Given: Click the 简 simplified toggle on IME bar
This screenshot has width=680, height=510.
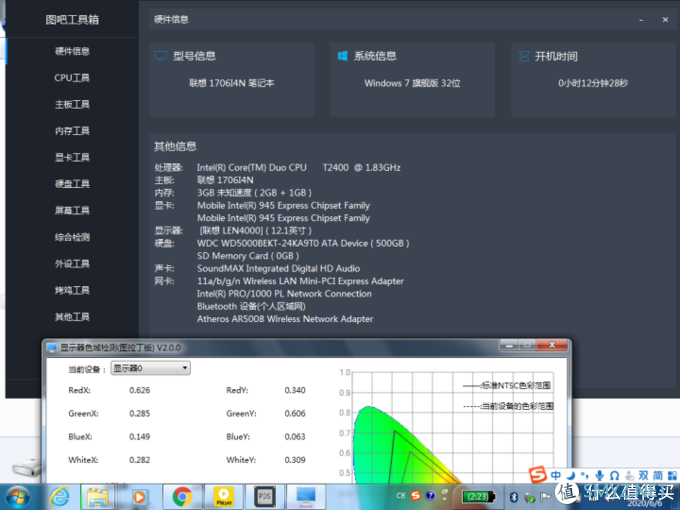Looking at the screenshot, I should (x=658, y=475).
